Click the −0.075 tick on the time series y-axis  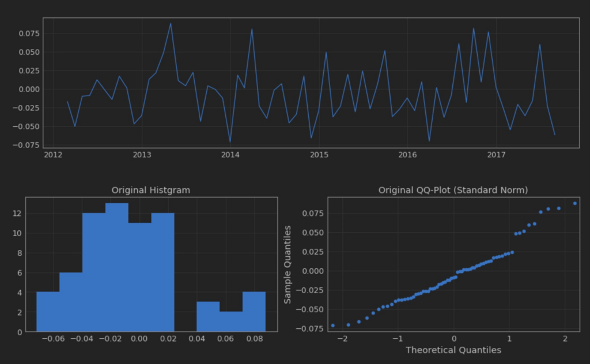pyautogui.click(x=26, y=145)
